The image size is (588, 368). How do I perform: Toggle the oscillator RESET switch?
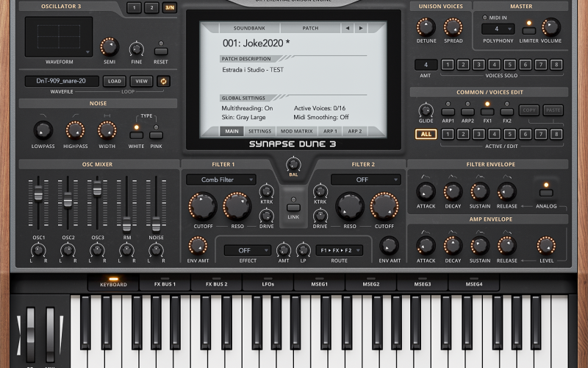(x=161, y=52)
